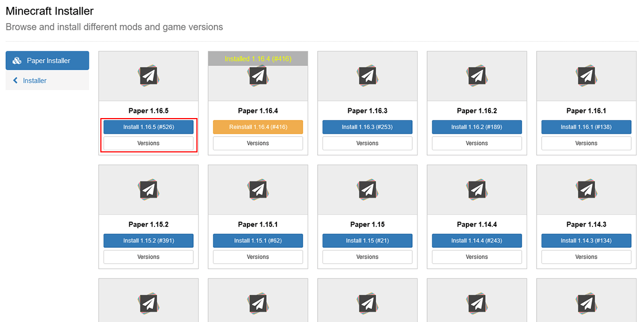Install Paper 1.15.1 build #62
Viewport: 644px width, 322px height.
[x=258, y=241]
